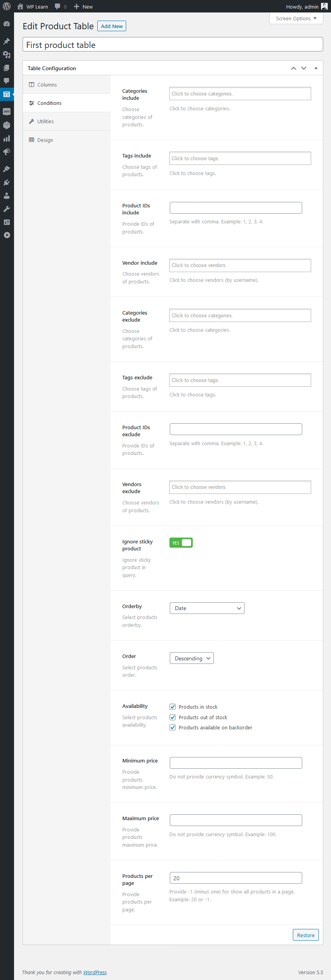Click the Collapse menu arrow icon
The height and width of the screenshot is (980, 331).
(7, 235)
